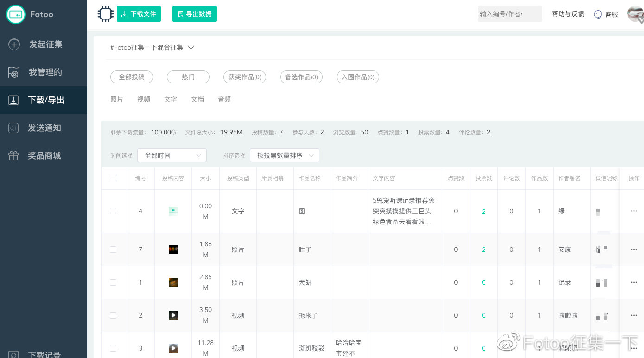Screen dimensions: 644x358
Task: Switch to the 视频 tab
Action: point(144,99)
